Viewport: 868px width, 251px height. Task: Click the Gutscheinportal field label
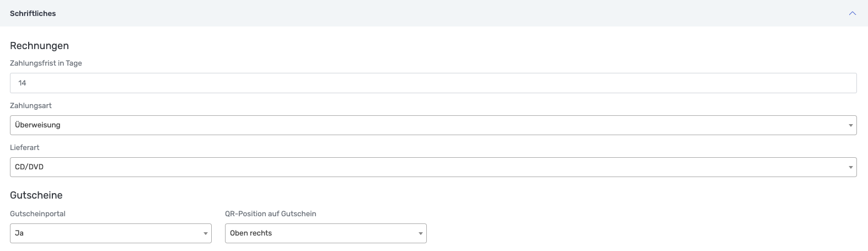(x=37, y=213)
